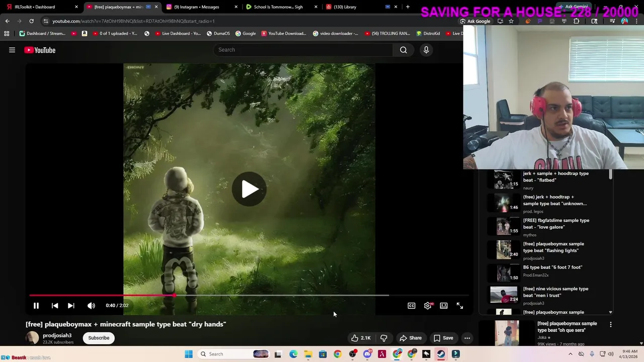
Task: Skip to previous video in playlist
Action: (55, 306)
